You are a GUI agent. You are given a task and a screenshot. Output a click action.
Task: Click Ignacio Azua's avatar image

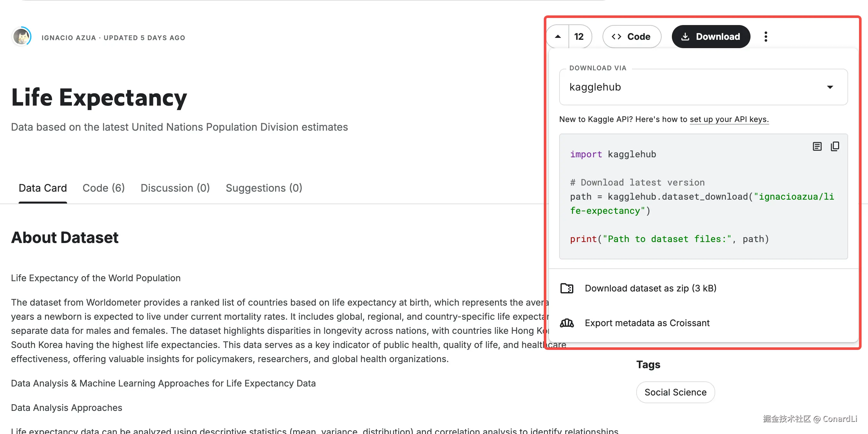[x=22, y=37]
